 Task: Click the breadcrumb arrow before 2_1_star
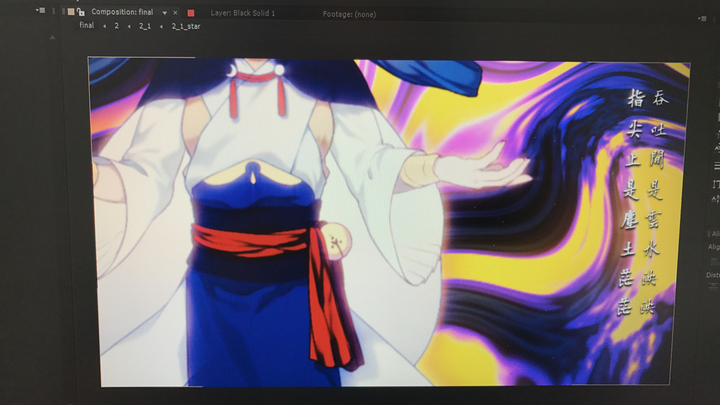pyautogui.click(x=161, y=27)
